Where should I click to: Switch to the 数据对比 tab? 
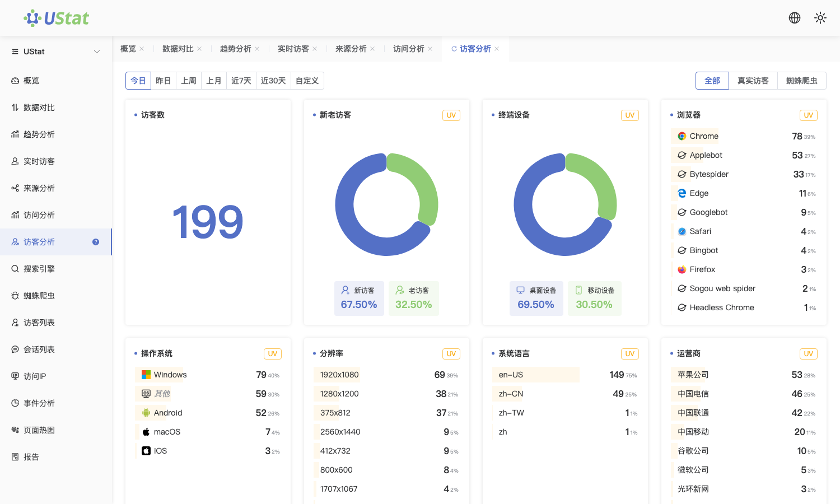coord(178,49)
